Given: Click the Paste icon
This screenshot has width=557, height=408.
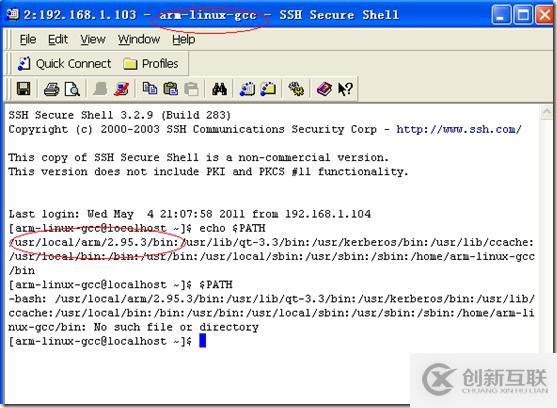Looking at the screenshot, I should coord(171,89).
